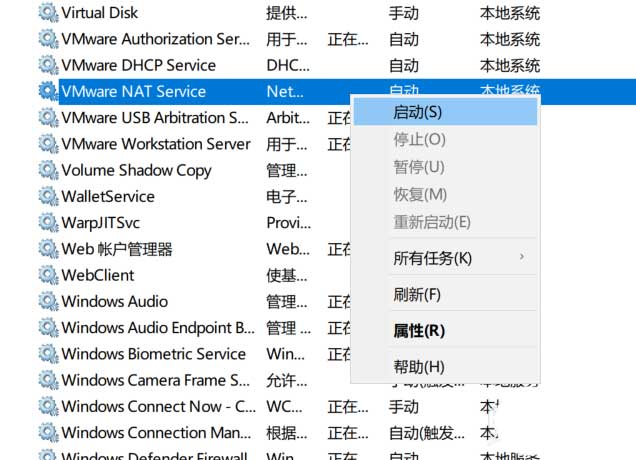Click the 允许... description of Windows Camera Frame

[x=287, y=380]
